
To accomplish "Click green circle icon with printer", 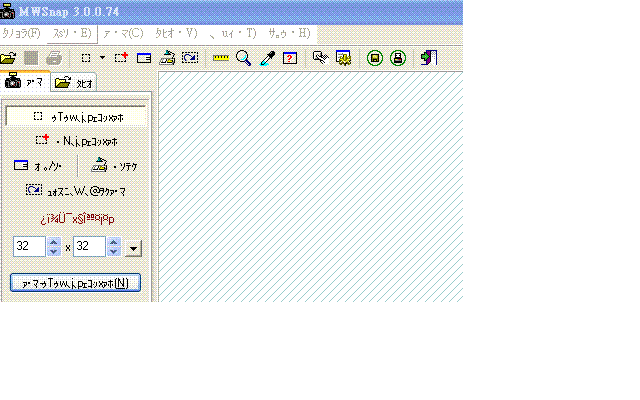I will 398,58.
